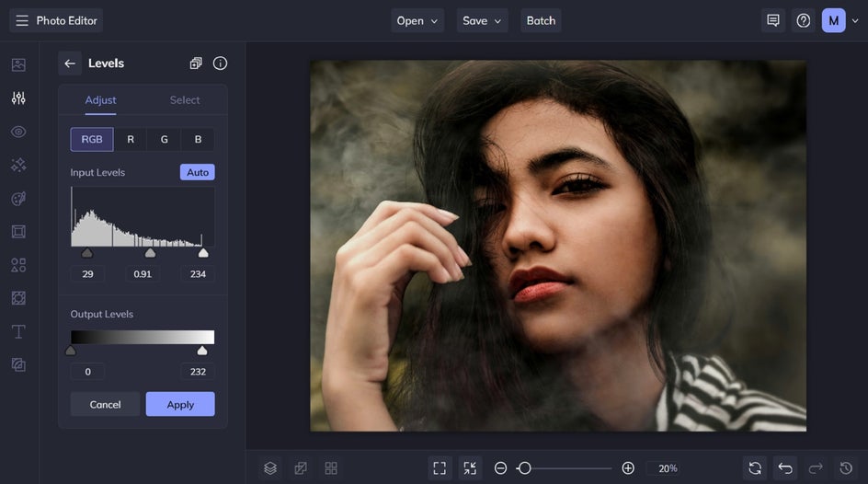Image resolution: width=868 pixels, height=484 pixels.
Task: Open the Frames sidebar icon
Action: (x=18, y=232)
